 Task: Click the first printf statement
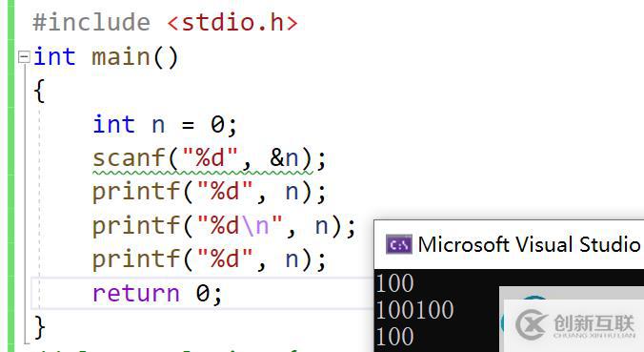(x=209, y=192)
